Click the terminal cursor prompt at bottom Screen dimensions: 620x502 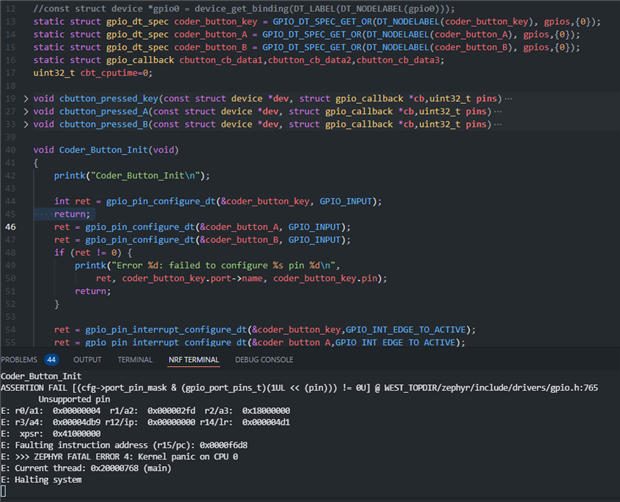tap(4, 491)
